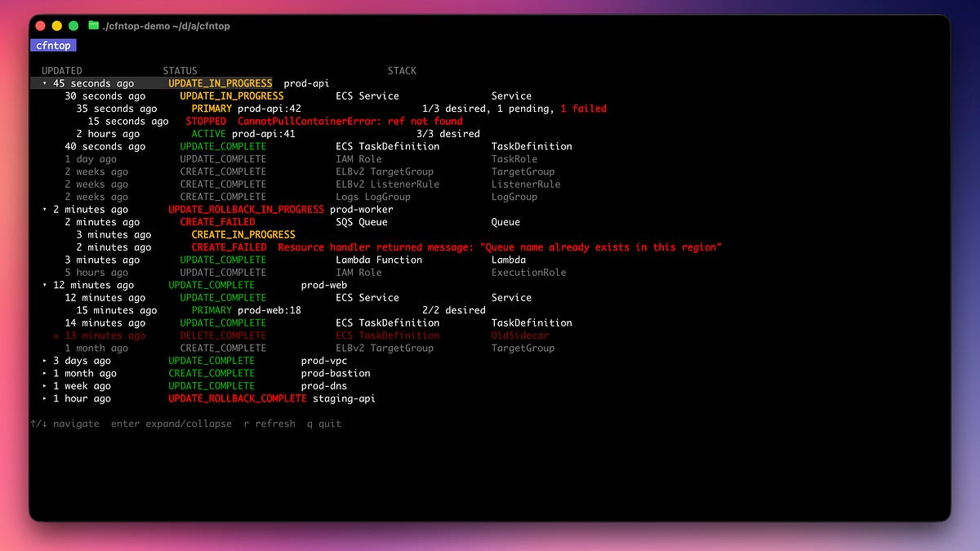
Task: Select the OldSidecar DELETE_COMPLETE row
Action: (301, 335)
